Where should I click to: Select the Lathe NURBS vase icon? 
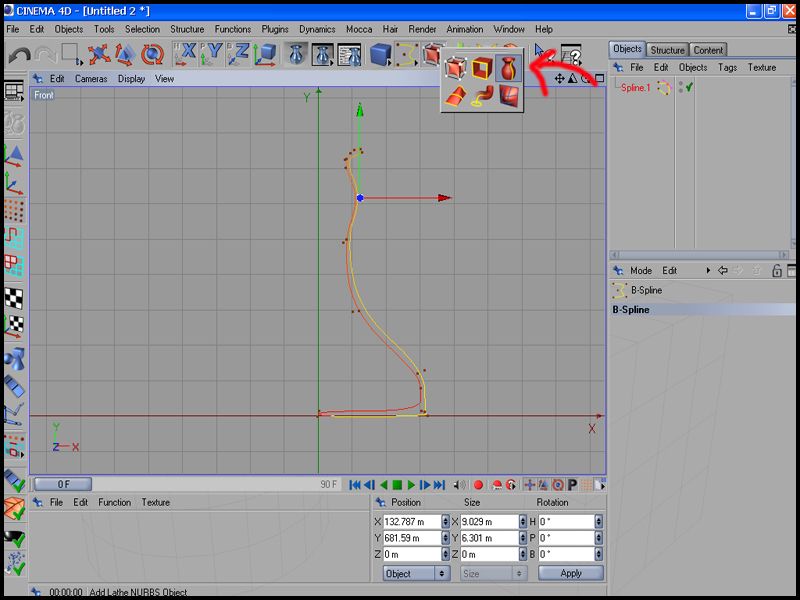509,69
